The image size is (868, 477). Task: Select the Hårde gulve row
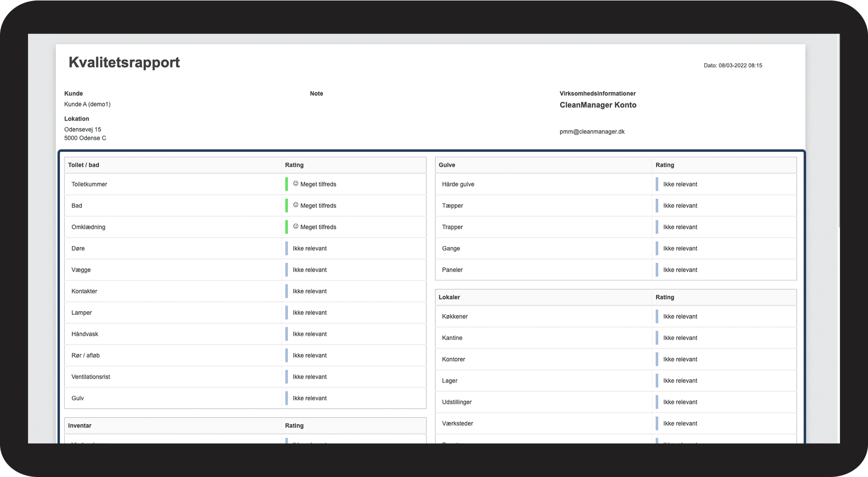click(x=616, y=184)
